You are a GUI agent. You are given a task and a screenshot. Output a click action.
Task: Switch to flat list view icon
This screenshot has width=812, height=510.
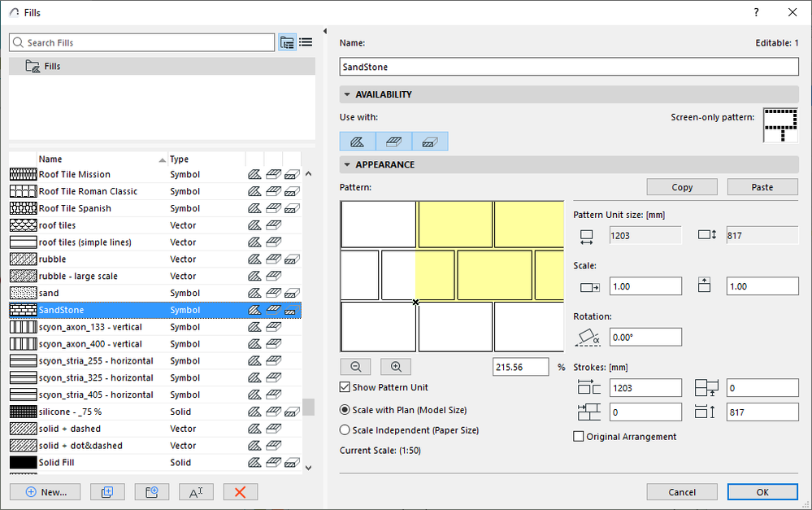(x=306, y=42)
